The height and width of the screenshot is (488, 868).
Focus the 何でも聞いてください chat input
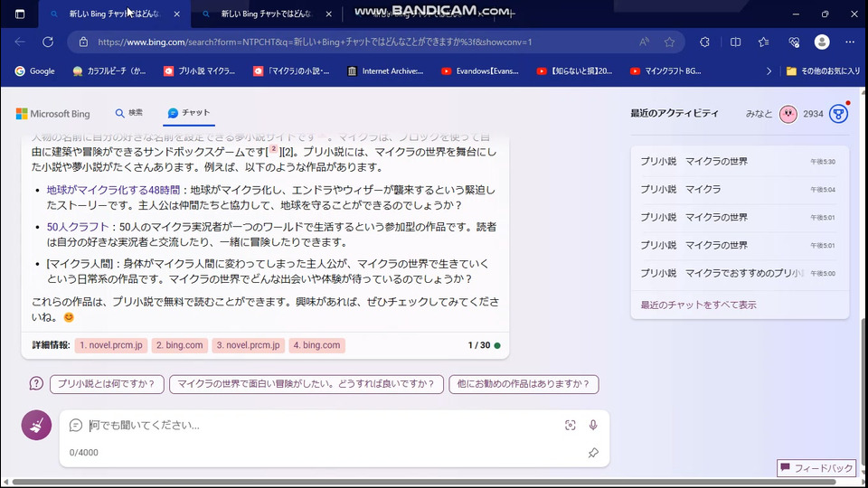pos(325,425)
